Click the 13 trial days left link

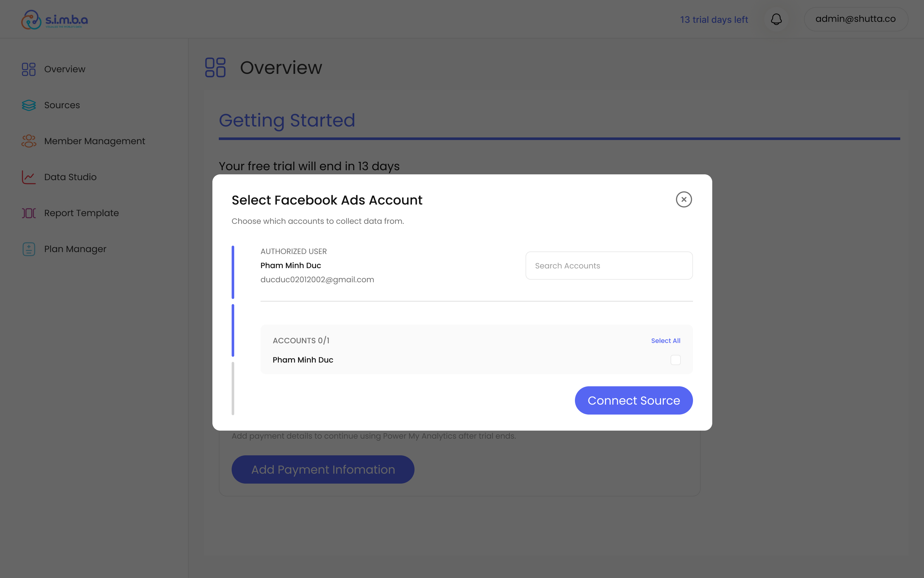[x=714, y=20]
